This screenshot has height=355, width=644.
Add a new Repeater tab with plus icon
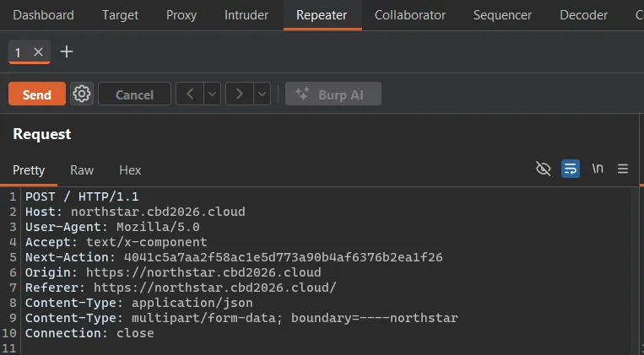point(67,51)
